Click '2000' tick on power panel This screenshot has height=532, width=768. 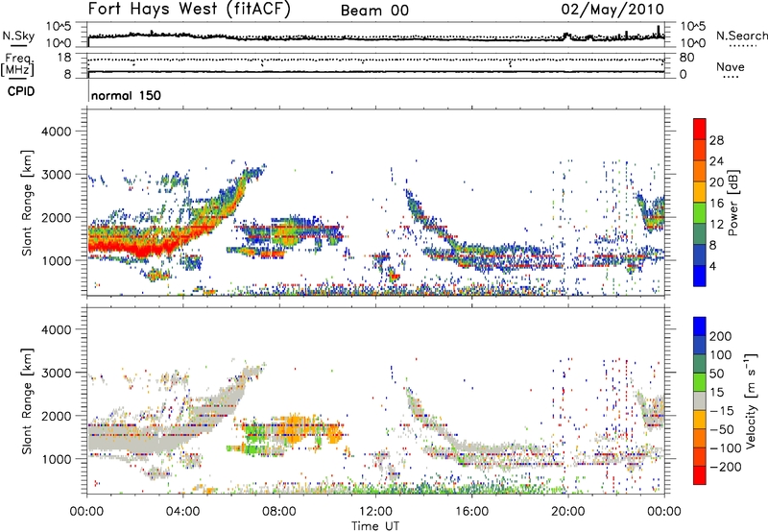click(x=56, y=217)
